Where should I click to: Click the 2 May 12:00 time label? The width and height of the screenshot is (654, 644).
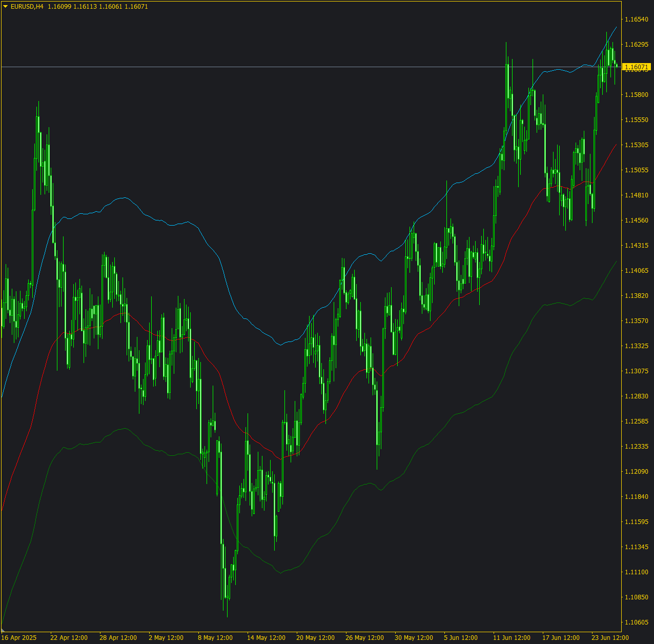(166, 638)
